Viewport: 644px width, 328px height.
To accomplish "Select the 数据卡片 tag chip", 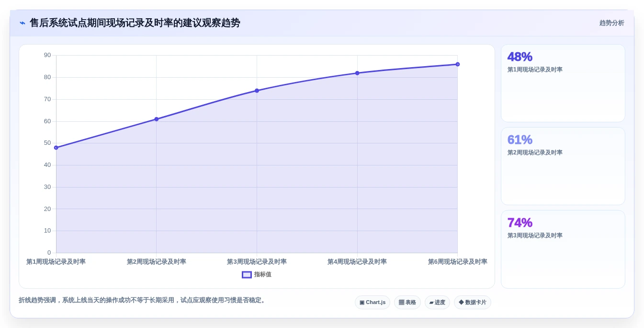I will 473,303.
